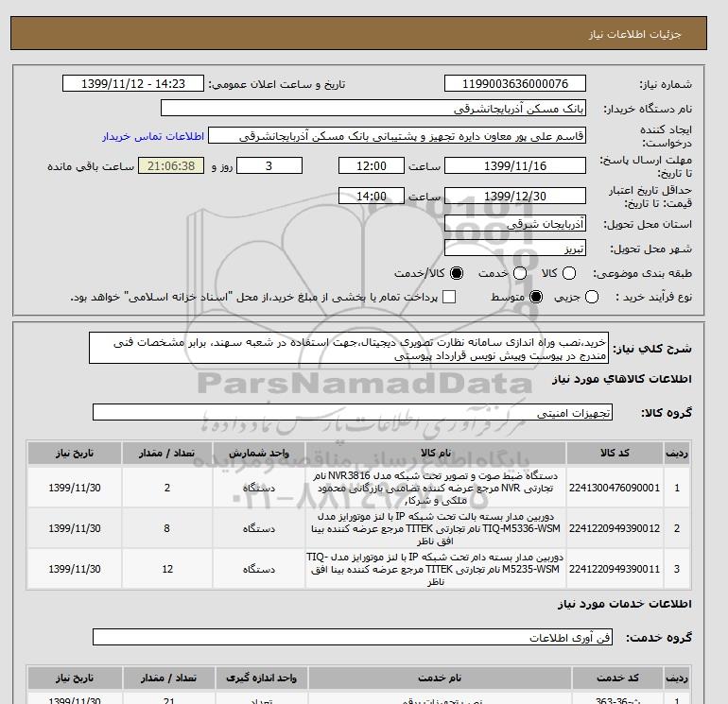The image size is (728, 704).
Task: Click the general need description text box
Action: (349, 348)
